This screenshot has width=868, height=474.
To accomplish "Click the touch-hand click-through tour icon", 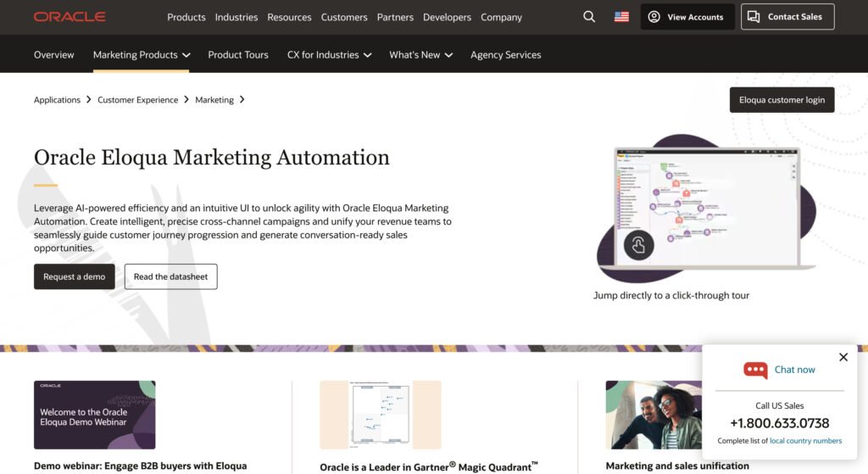I will (638, 245).
